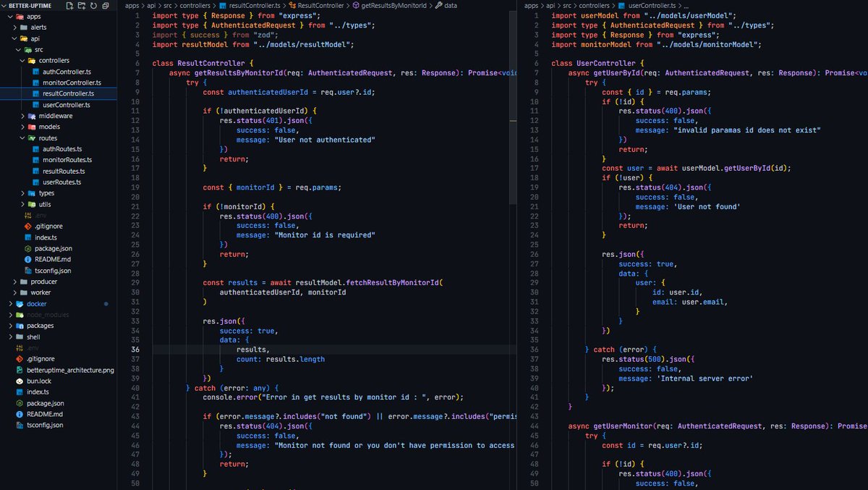The image size is (868, 490).
Task: Click the class symbol icon beside ResultController breadcrumb
Action: (292, 5)
